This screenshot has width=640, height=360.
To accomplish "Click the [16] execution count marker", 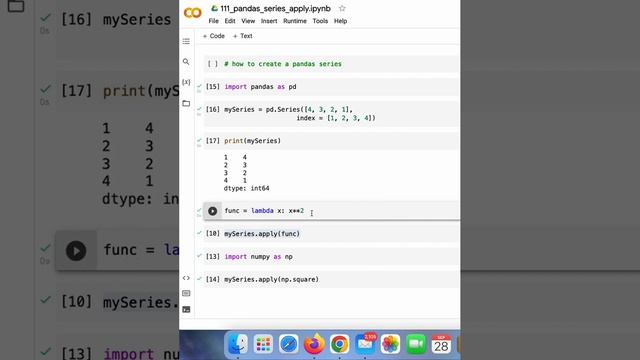I will point(212,109).
